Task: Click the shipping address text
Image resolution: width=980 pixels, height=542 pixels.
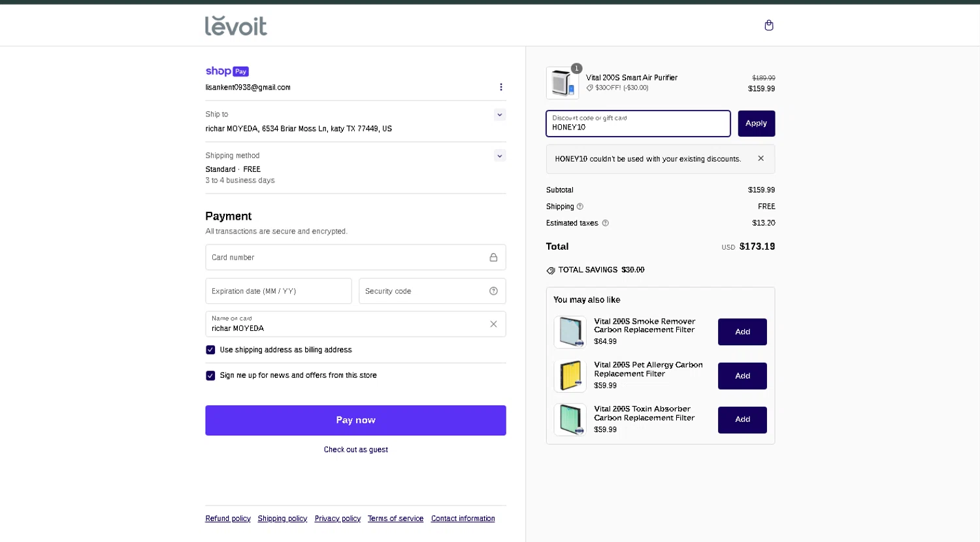Action: pyautogui.click(x=299, y=129)
